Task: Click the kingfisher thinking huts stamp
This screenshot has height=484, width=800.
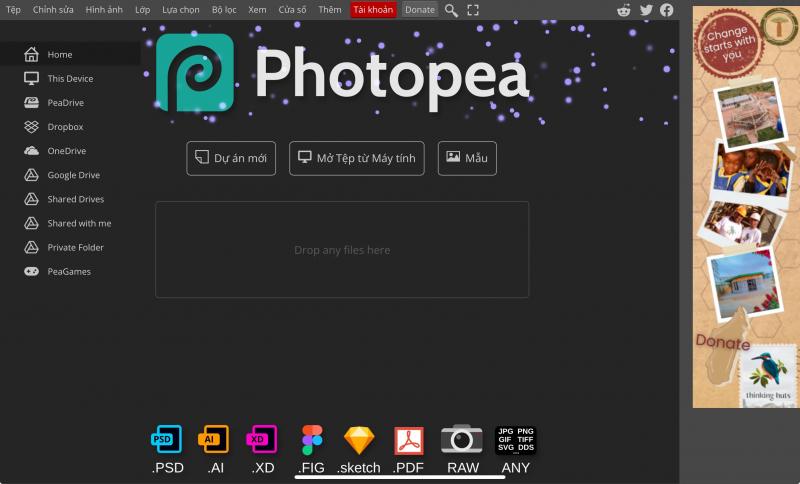Action: pyautogui.click(x=768, y=375)
